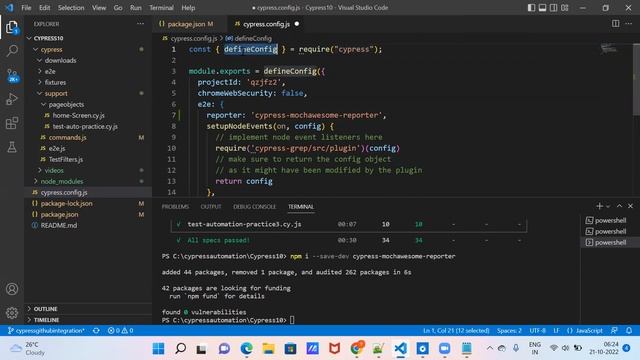Open the Terminal menu
Viewport: 640px width, 360px height.
point(161,8)
